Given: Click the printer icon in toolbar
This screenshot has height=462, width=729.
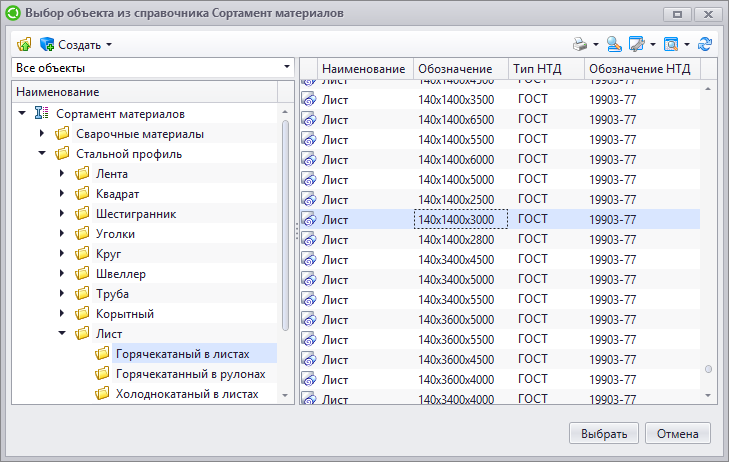Looking at the screenshot, I should 580,45.
